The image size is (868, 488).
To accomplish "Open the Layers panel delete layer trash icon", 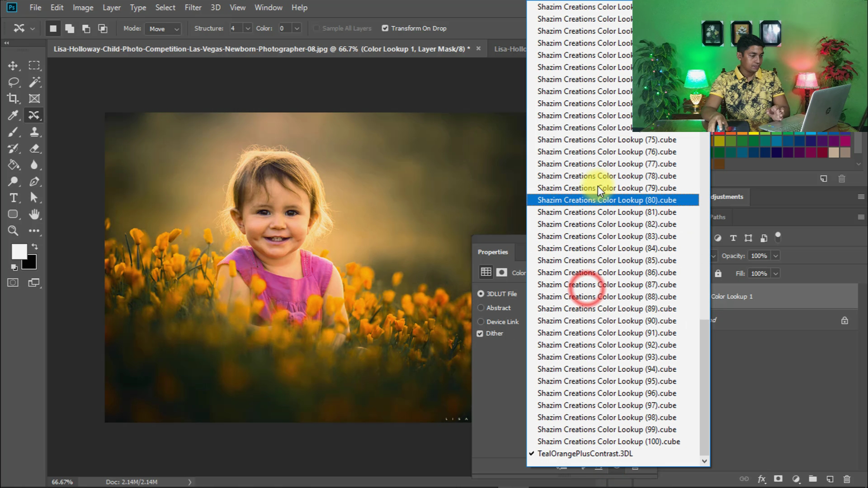I will click(848, 479).
